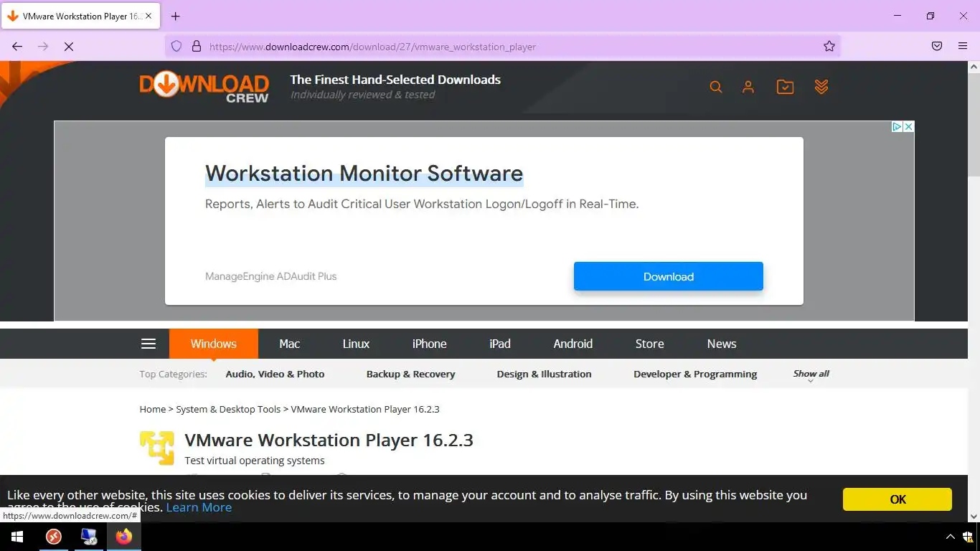Open the News tab

(x=722, y=344)
